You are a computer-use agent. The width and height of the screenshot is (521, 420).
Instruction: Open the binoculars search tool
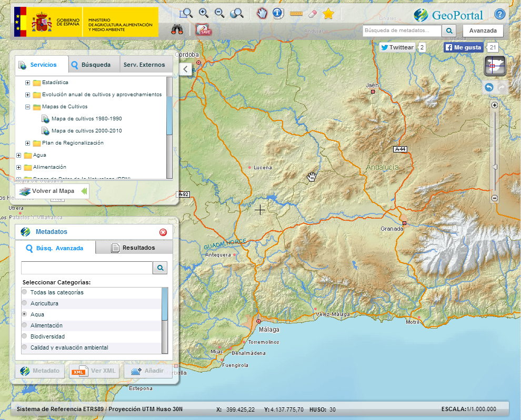(177, 30)
